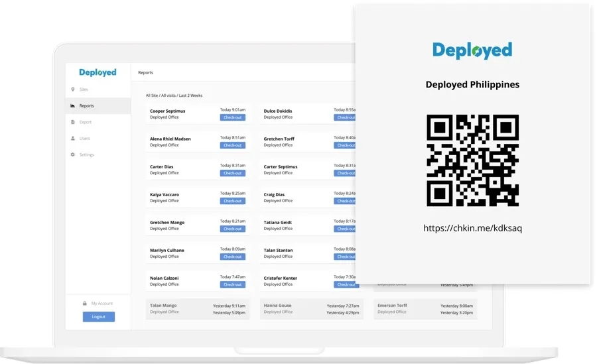Open Export in sidebar menu
The image size is (597, 364).
click(x=98, y=122)
